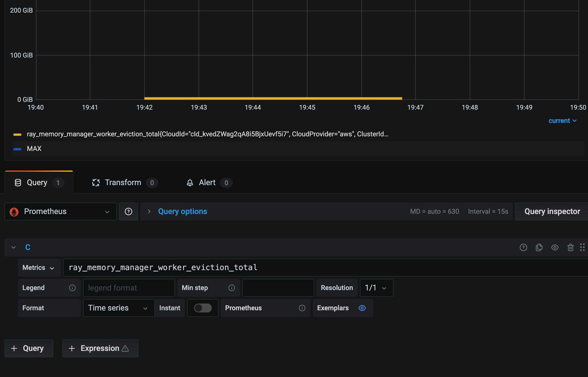Toggle the Instant switch

point(203,308)
